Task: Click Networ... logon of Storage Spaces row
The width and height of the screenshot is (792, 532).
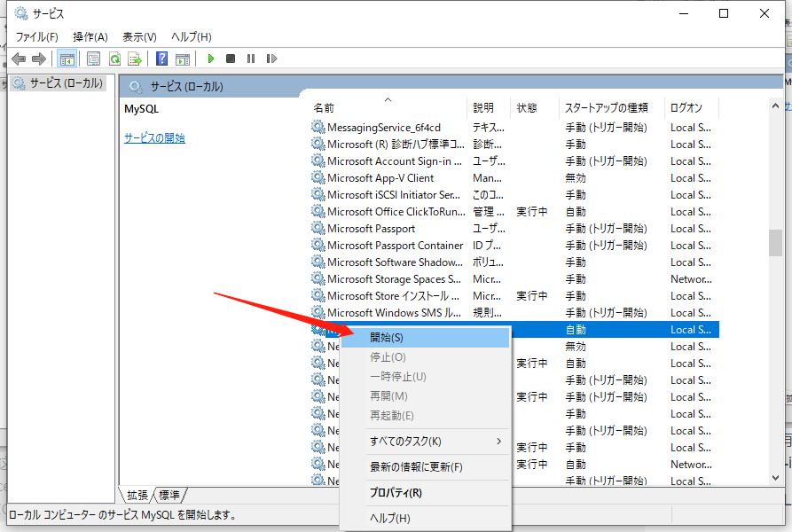Action: pos(691,278)
